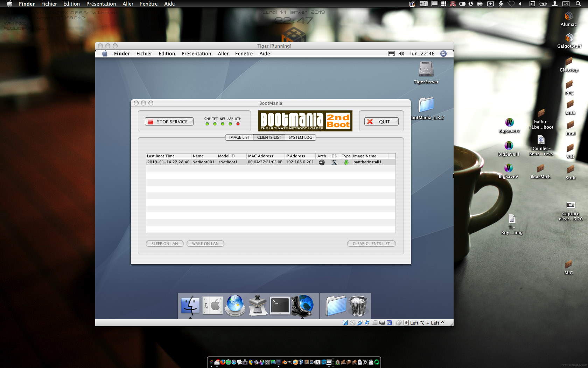Open the Apple menu inside the Tiger VM

[x=105, y=54]
